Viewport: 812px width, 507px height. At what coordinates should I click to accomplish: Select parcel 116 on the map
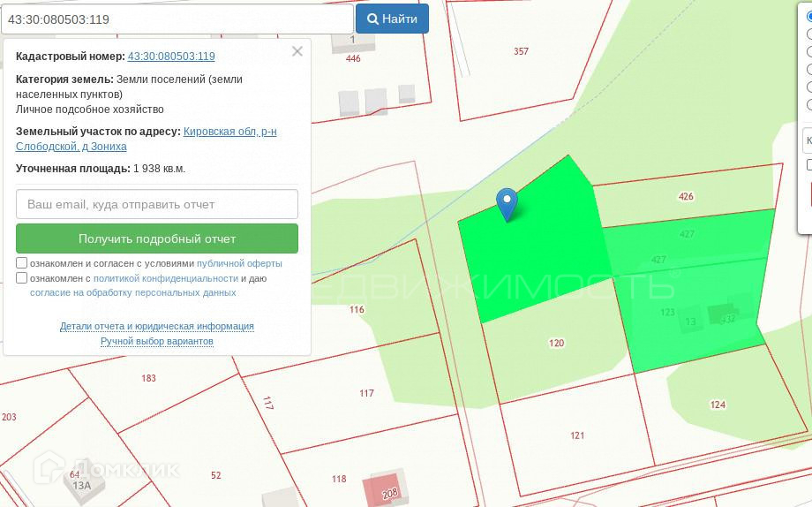(357, 309)
